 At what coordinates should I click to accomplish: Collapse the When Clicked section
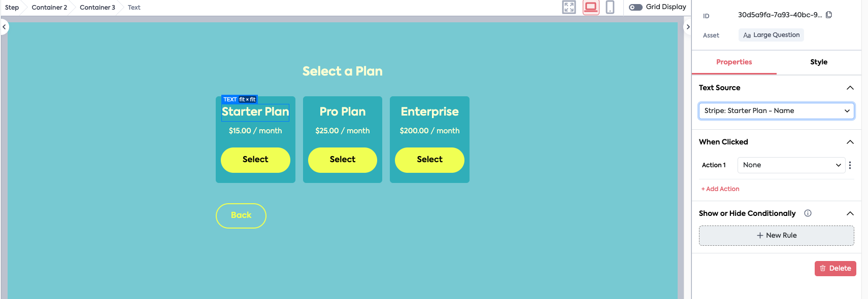click(x=850, y=142)
